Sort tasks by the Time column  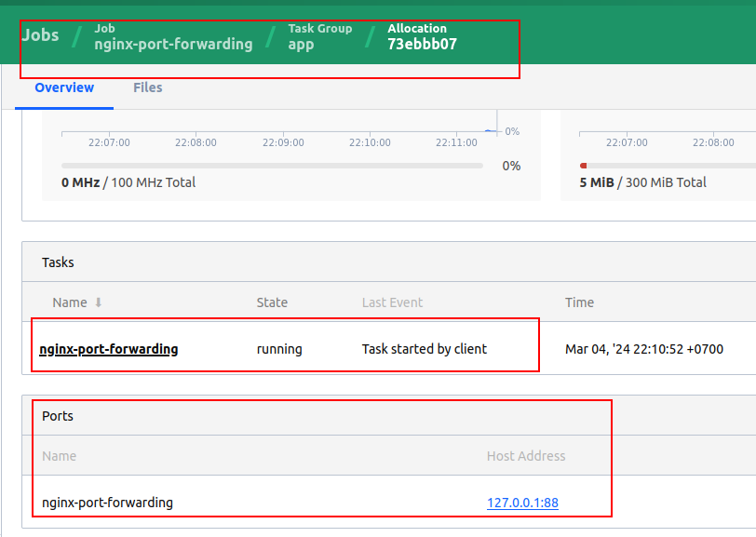coord(579,302)
